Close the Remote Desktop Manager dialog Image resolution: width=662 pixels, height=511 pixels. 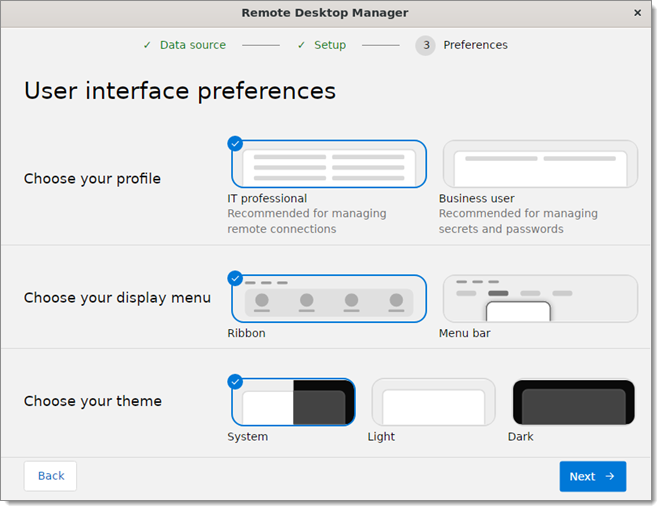[x=638, y=13]
